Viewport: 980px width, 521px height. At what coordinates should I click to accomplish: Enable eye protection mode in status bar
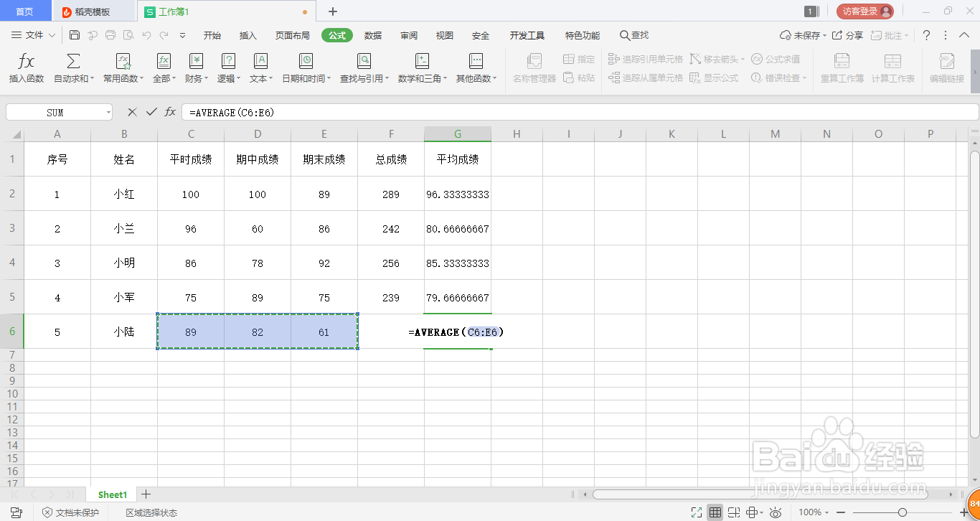click(x=775, y=512)
